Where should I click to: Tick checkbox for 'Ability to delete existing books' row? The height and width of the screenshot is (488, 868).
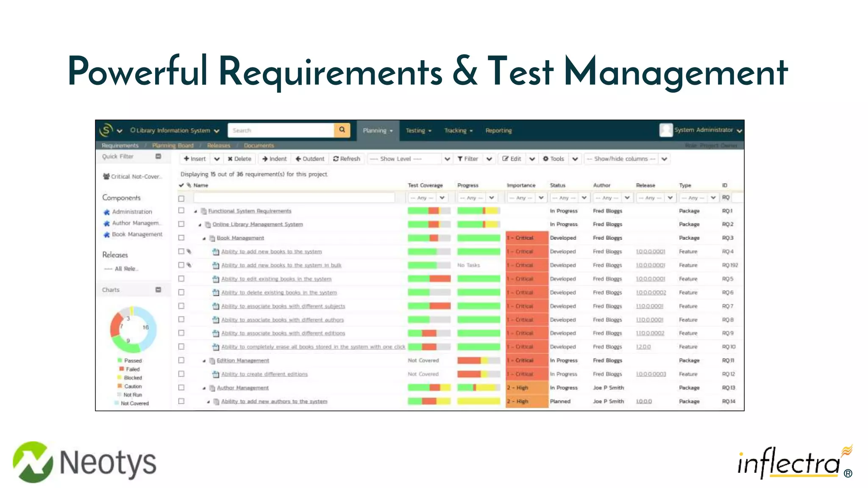[181, 292]
